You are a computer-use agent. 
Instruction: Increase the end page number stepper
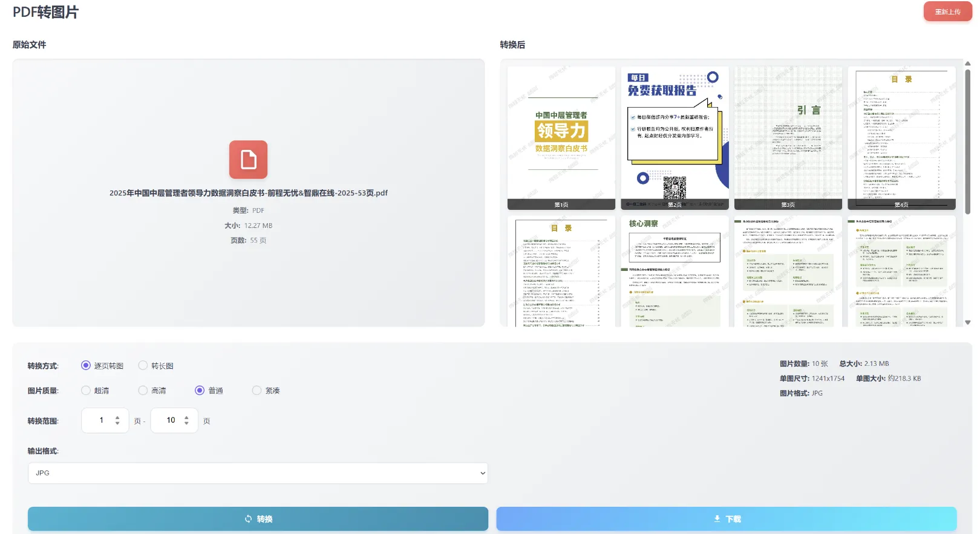tap(186, 417)
